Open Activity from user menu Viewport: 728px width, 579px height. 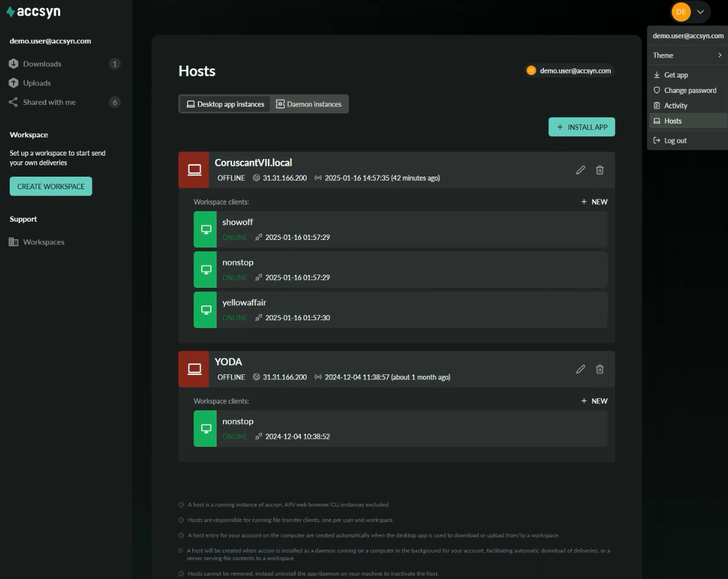pyautogui.click(x=688, y=106)
